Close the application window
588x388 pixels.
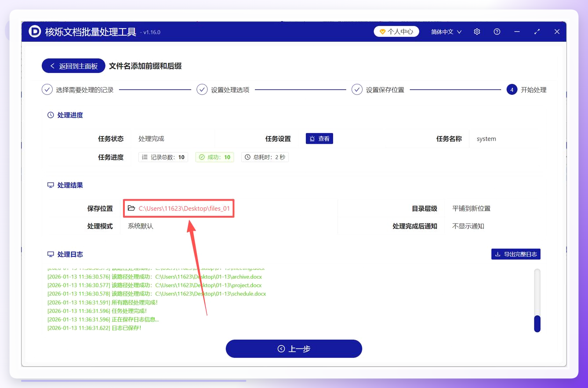pos(557,32)
